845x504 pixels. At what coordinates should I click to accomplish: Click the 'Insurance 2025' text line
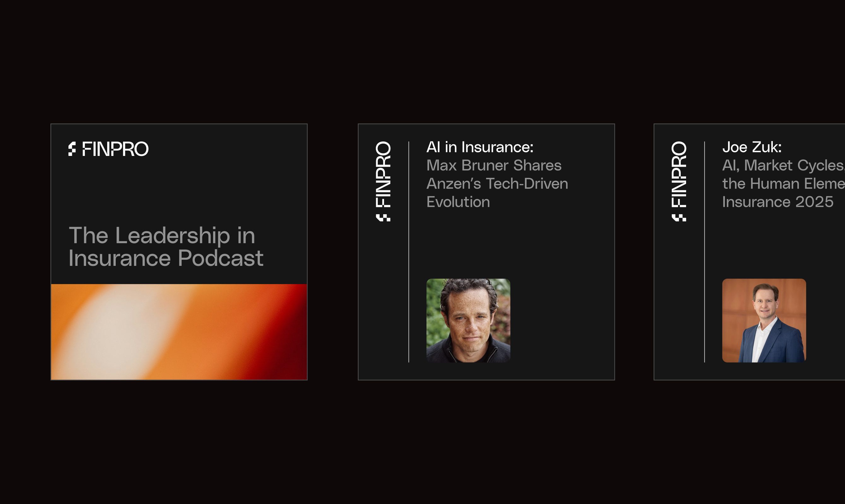778,202
